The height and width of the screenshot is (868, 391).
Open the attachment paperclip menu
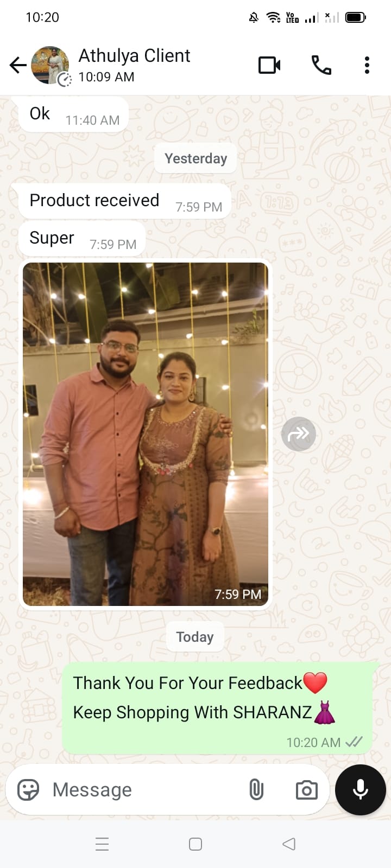(256, 790)
